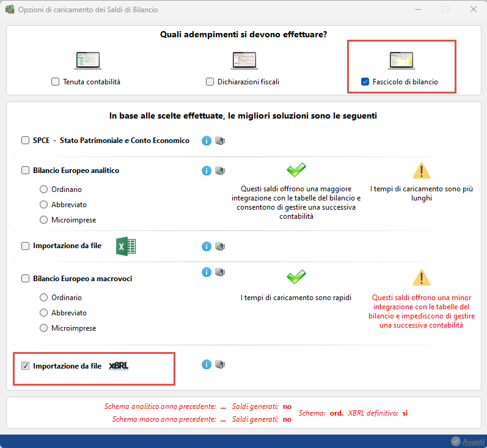Select Microimprese under Bilancio Europeo analitico
The width and height of the screenshot is (487, 448).
[43, 219]
